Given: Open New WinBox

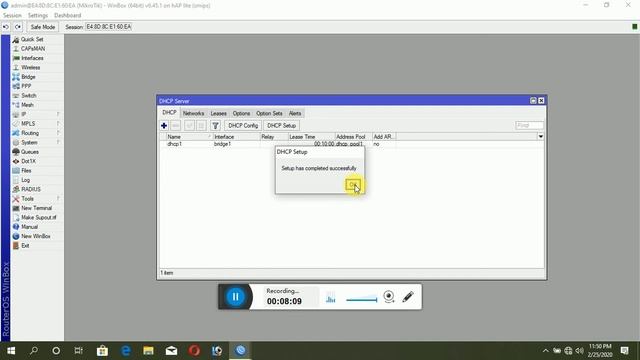Looking at the screenshot, I should click(36, 236).
